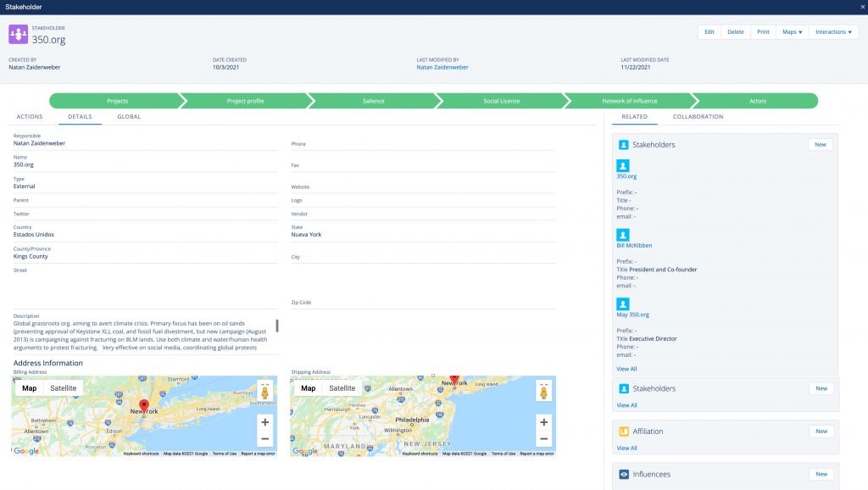The height and width of the screenshot is (490, 868).
Task: Open the Bill McKibben contact link
Action: (634, 246)
